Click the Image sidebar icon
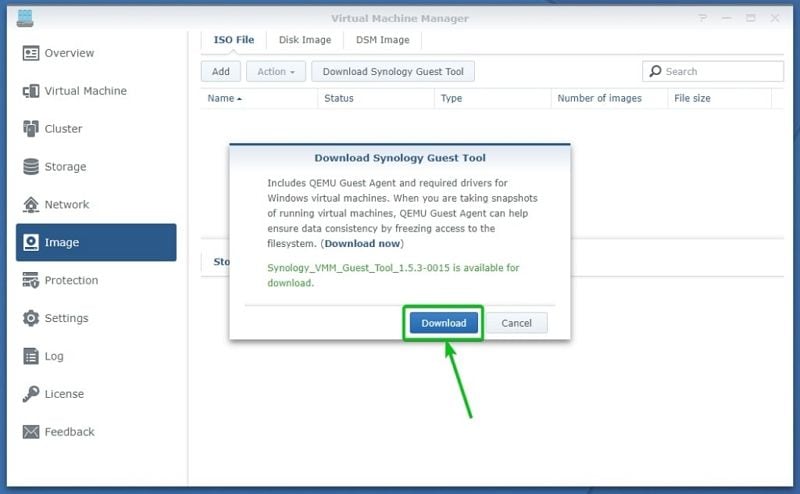800x494 pixels. (31, 242)
